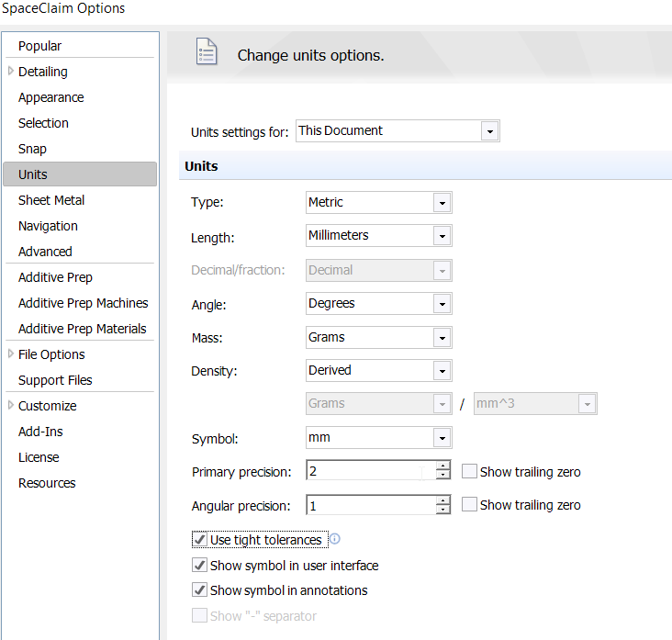Open the Density Derived dropdown
Image resolution: width=672 pixels, height=640 pixels.
click(379, 370)
